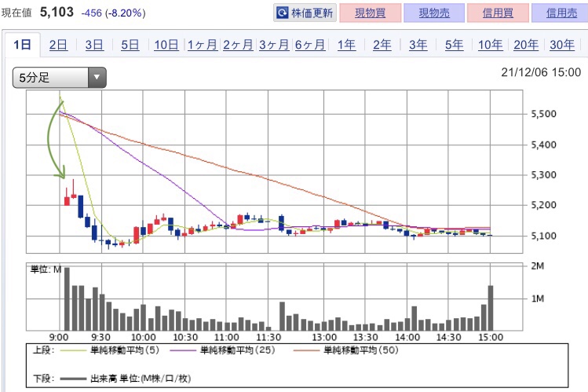Click the 11:30 time axis label
The height and width of the screenshot is (392, 588).
click(268, 337)
